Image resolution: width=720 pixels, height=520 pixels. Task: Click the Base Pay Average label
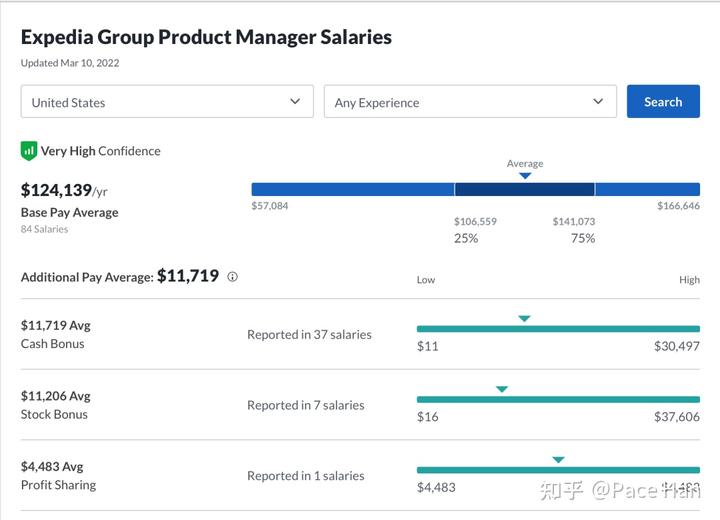click(x=69, y=213)
